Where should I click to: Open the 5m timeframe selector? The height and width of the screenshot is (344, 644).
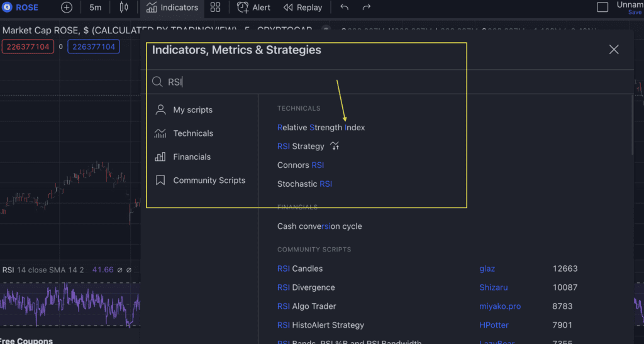(x=96, y=8)
